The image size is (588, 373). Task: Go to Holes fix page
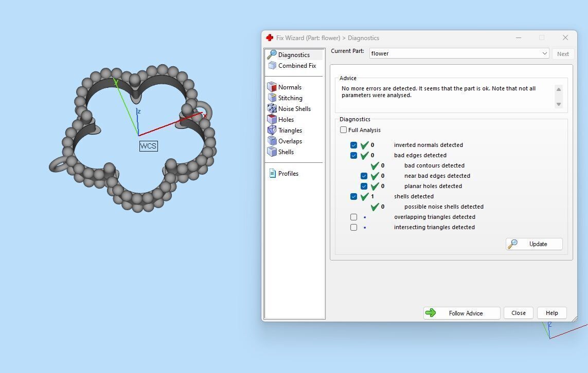click(286, 120)
